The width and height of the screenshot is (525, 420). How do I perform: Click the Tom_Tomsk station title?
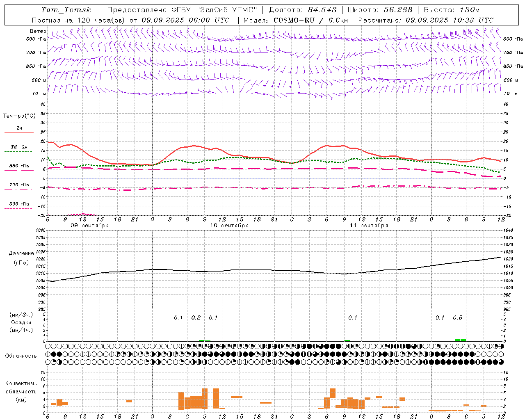pos(66,10)
